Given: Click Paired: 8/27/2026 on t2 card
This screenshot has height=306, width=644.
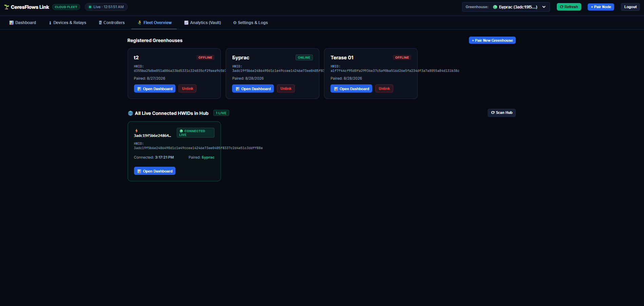Looking at the screenshot, I should click(x=150, y=78).
